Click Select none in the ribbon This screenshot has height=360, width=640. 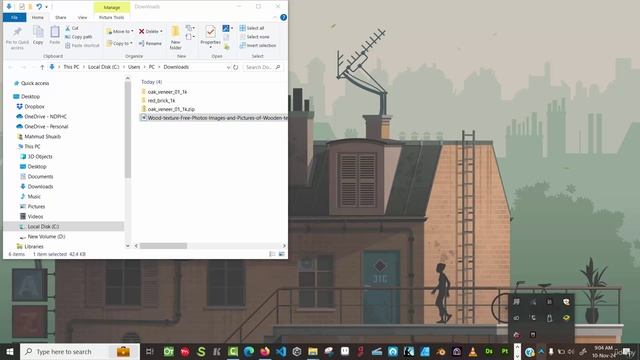point(254,37)
